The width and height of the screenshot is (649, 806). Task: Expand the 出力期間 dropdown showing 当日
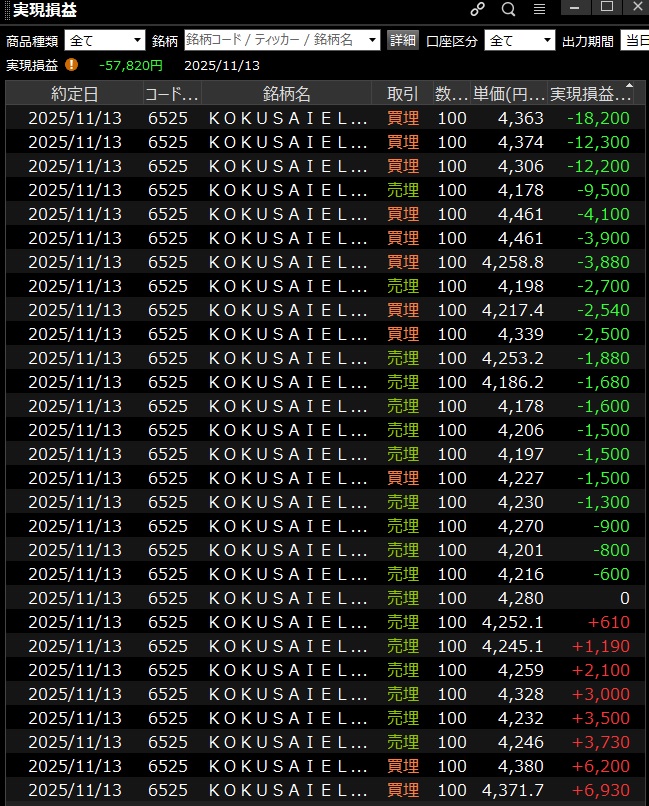634,40
